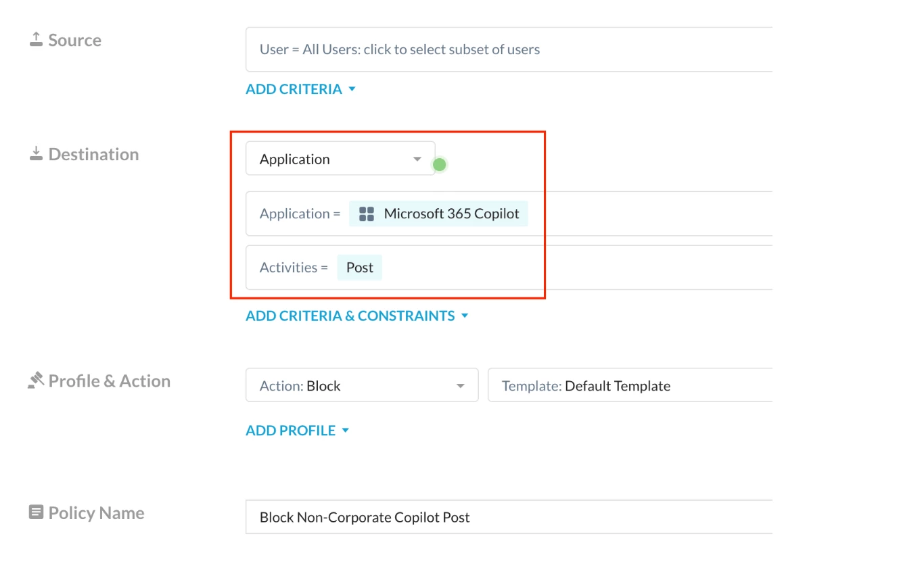Click the Policy Name text field

coord(509,517)
